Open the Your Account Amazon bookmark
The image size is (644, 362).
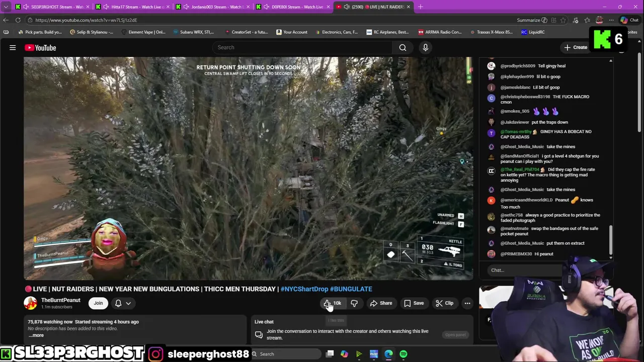point(292,32)
